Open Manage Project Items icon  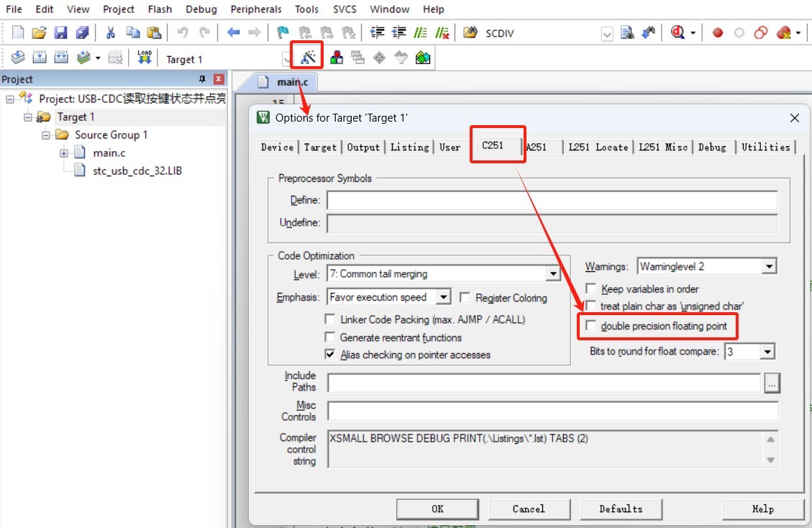coord(336,58)
